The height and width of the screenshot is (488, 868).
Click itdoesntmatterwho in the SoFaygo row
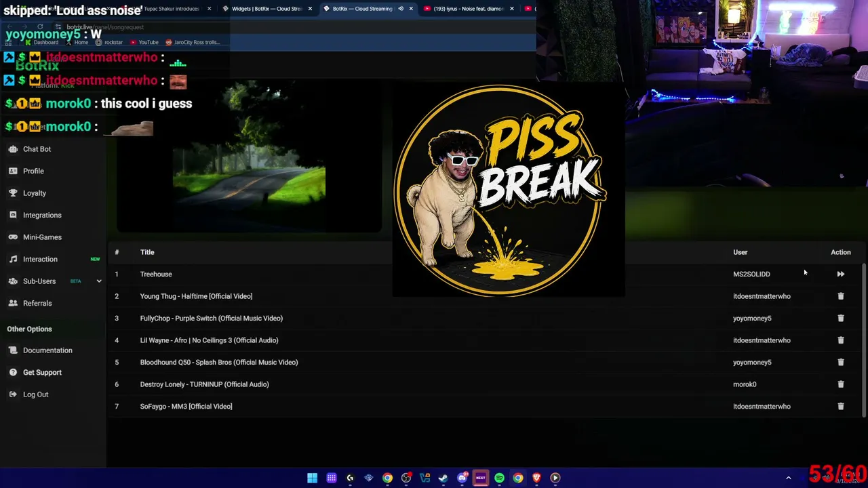[762, 406]
